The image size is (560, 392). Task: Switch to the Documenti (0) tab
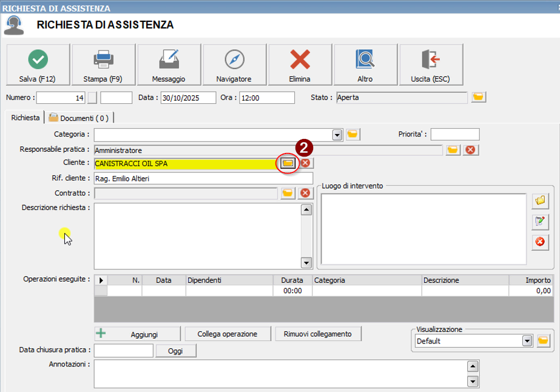(x=80, y=118)
